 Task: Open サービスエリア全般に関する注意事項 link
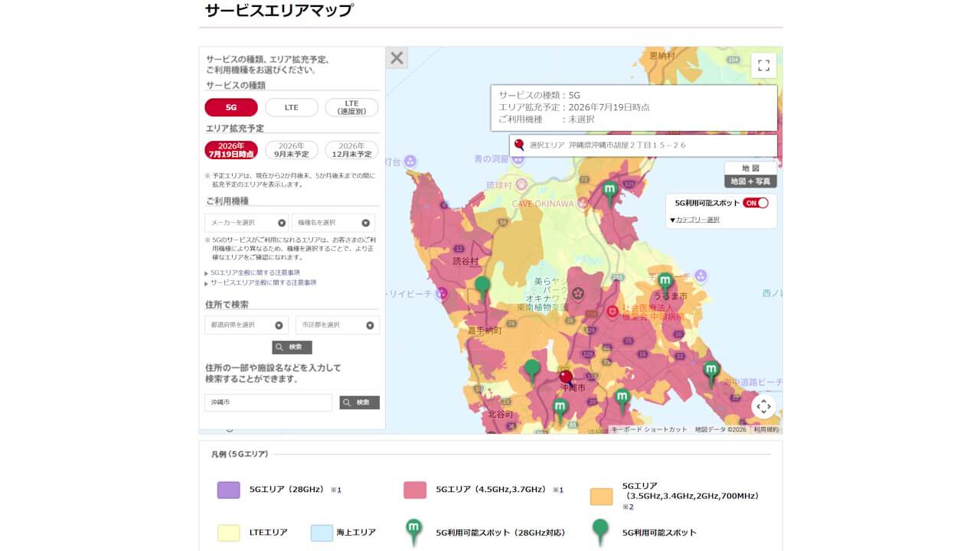click(x=263, y=282)
